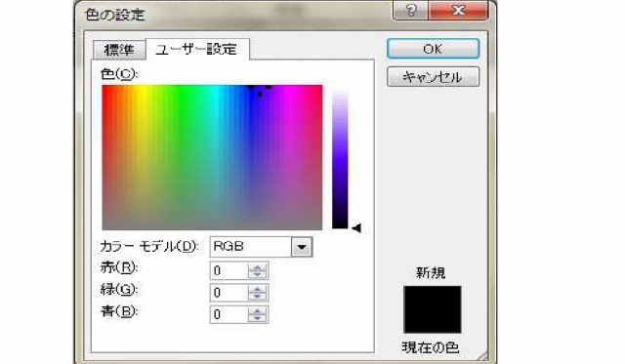Click the キャンセル button
This screenshot has height=364, width=625.
pyautogui.click(x=433, y=76)
